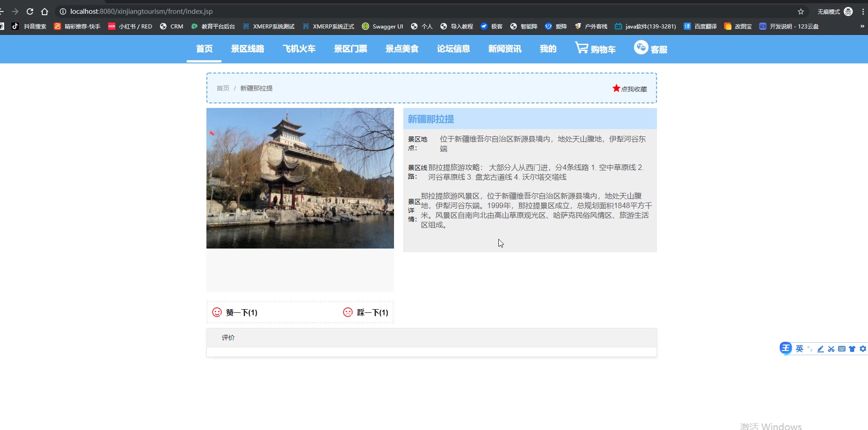868x430 pixels.
Task: Open the Swagger UI bookmark
Action: point(383,26)
